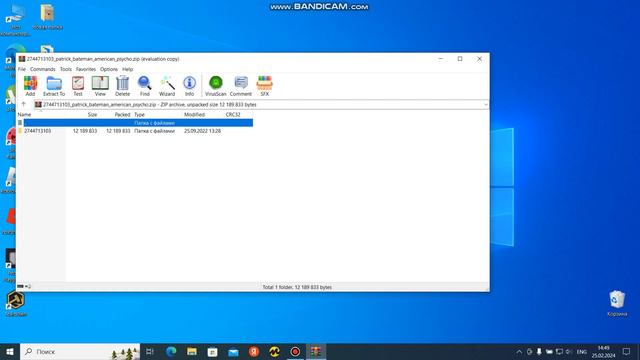Select the folder desktop icon at top

(47, 17)
